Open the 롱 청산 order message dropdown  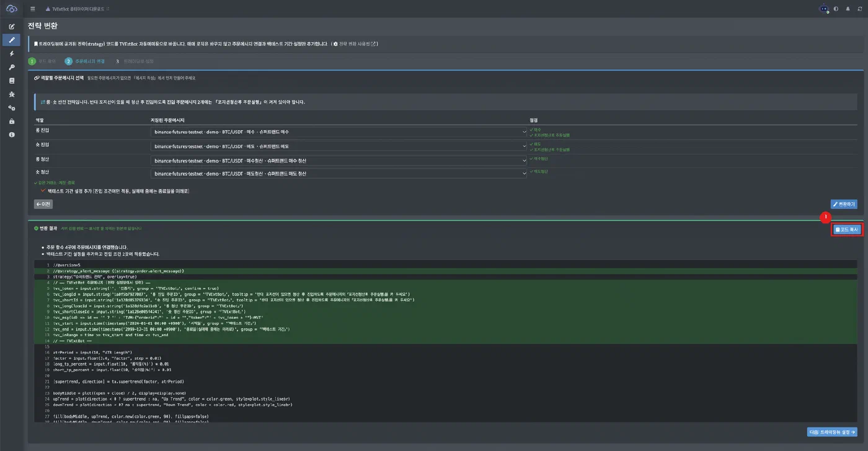[339, 161]
